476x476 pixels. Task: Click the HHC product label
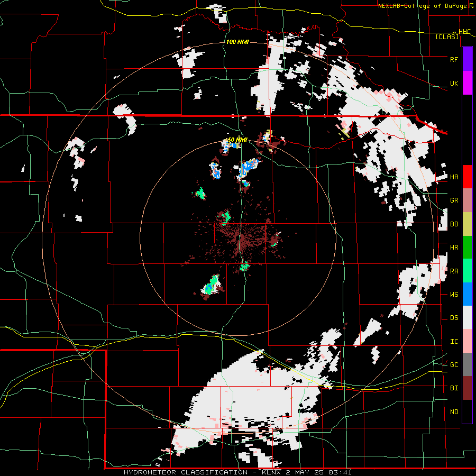pyautogui.click(x=464, y=32)
